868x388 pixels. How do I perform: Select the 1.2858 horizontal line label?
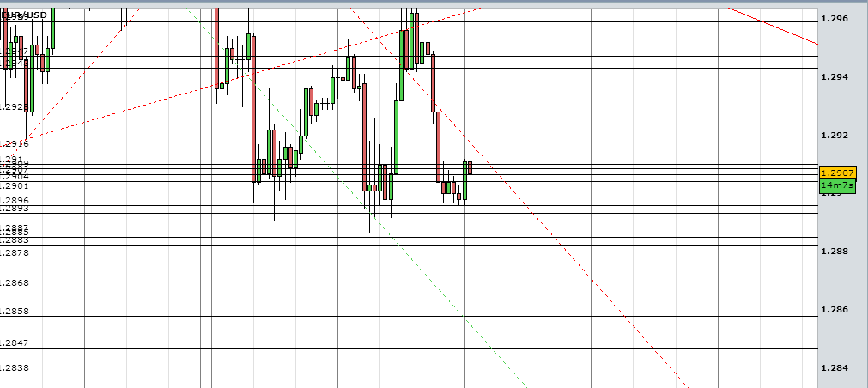(x=15, y=311)
